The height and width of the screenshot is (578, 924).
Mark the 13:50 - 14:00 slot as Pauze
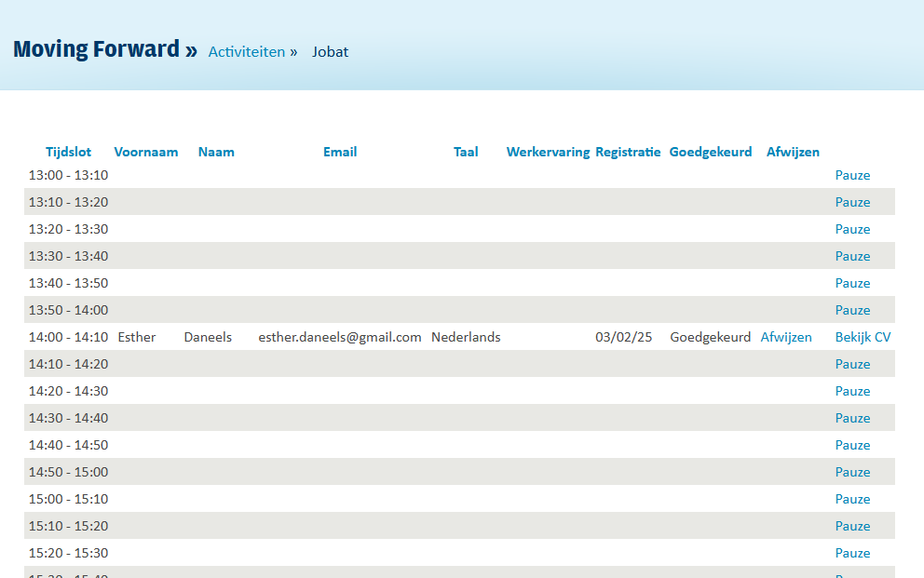coord(852,310)
